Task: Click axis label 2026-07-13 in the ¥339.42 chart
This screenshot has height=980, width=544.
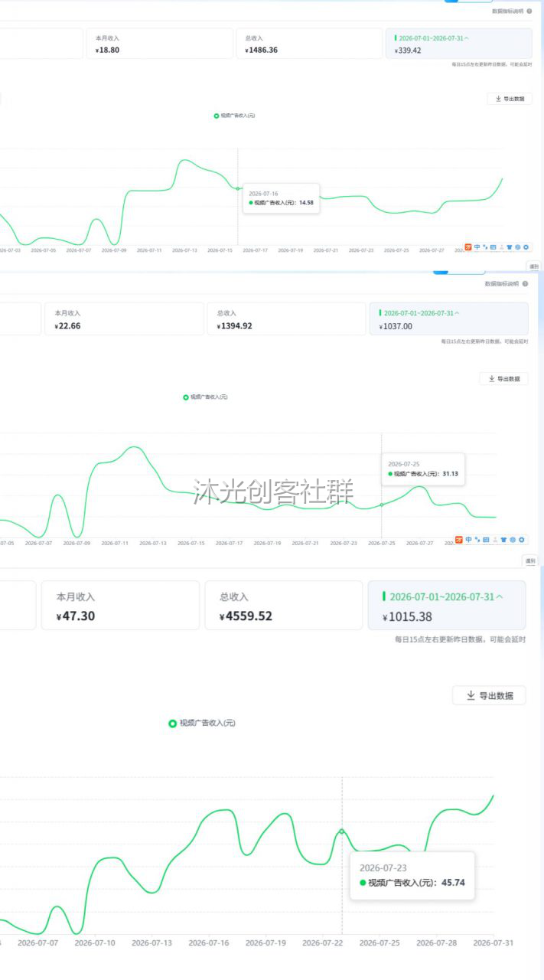Action: pyautogui.click(x=184, y=250)
